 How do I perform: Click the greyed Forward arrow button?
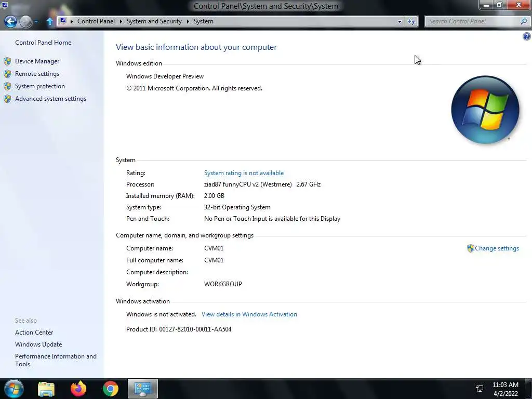click(x=26, y=22)
